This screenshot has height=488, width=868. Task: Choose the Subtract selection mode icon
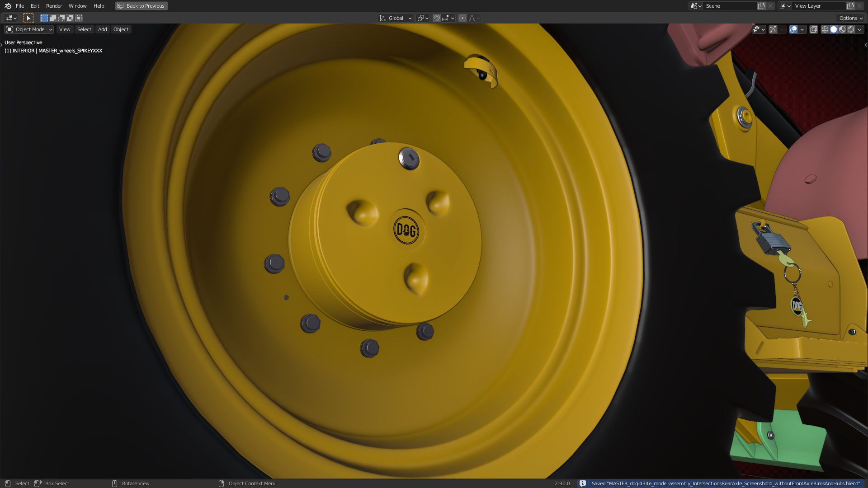click(61, 18)
